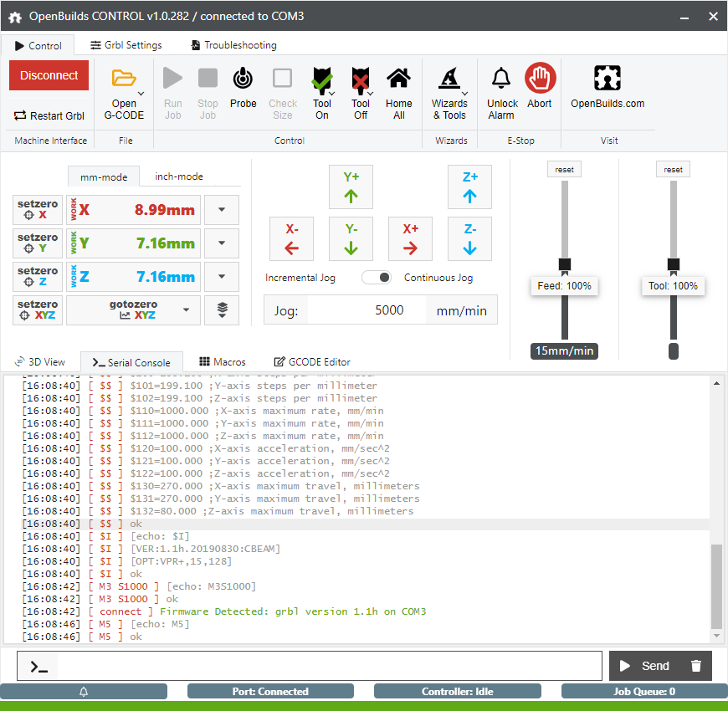Expand the Open G-CODE dropdown
This screenshot has width=728, height=711.
pos(141,93)
